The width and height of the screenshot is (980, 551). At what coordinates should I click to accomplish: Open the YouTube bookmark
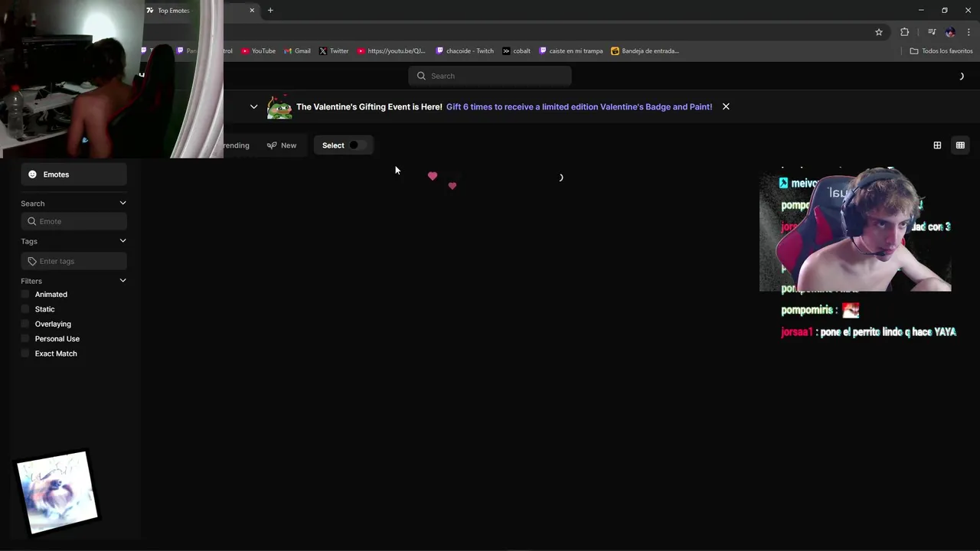tap(258, 51)
